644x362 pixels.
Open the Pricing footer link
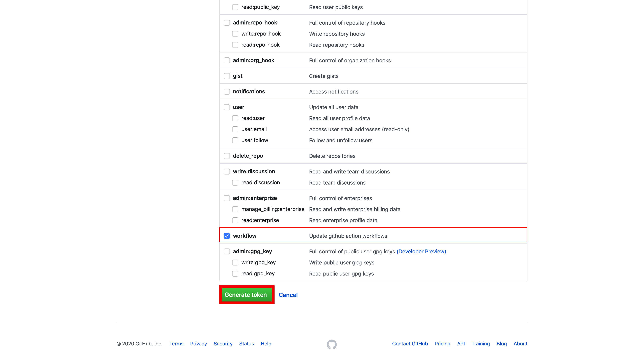[442, 344]
